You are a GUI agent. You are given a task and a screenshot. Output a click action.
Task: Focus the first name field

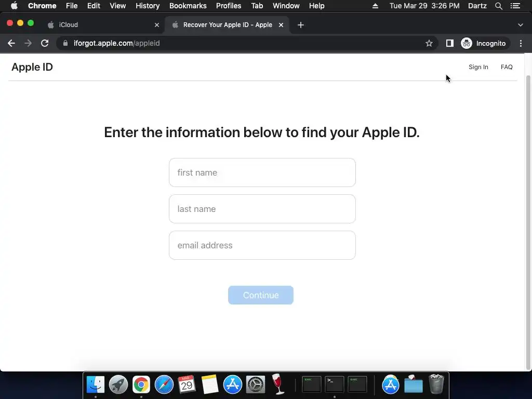pyautogui.click(x=262, y=172)
